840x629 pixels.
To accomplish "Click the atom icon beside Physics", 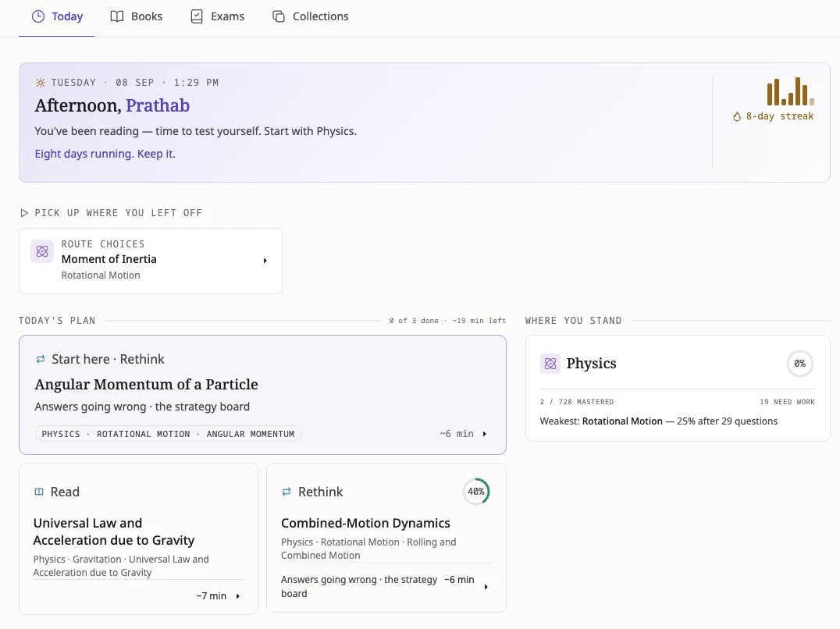I will click(550, 364).
